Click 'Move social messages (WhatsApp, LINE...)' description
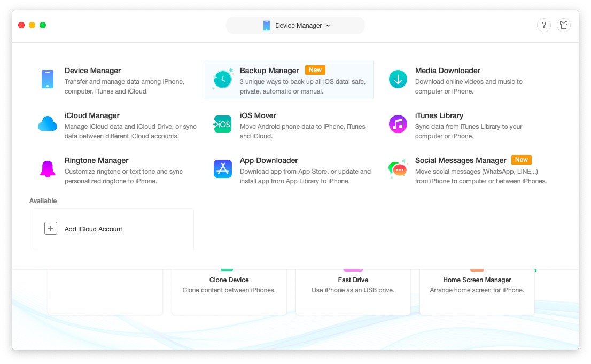 pyautogui.click(x=481, y=176)
